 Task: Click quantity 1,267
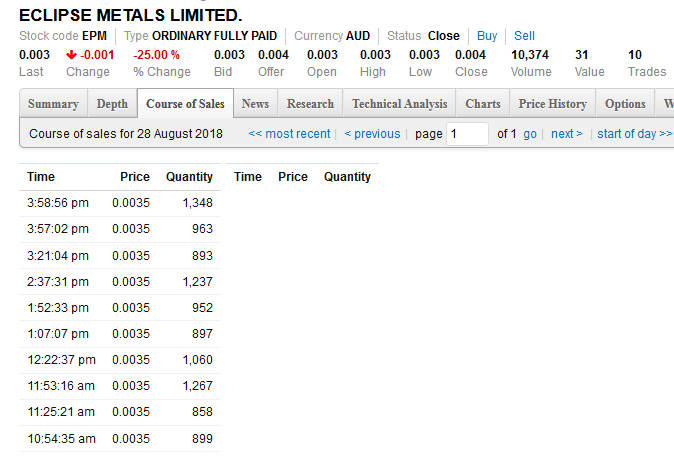(x=198, y=386)
